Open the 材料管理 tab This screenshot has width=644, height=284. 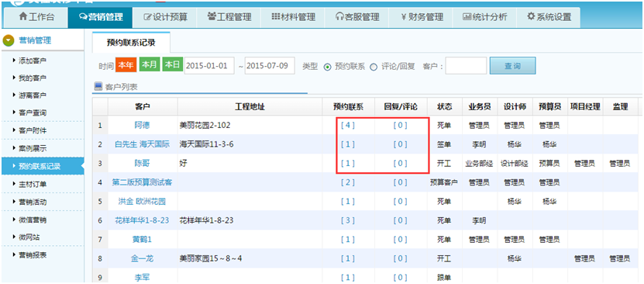click(x=293, y=17)
